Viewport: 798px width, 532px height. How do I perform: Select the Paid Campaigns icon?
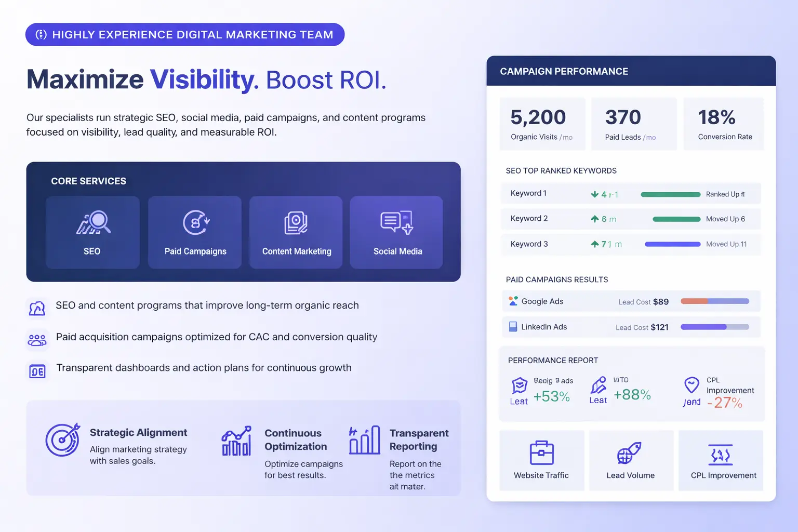[195, 222]
